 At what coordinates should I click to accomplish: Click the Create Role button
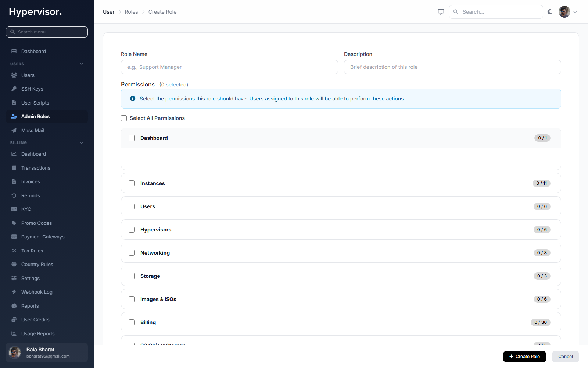tap(524, 357)
